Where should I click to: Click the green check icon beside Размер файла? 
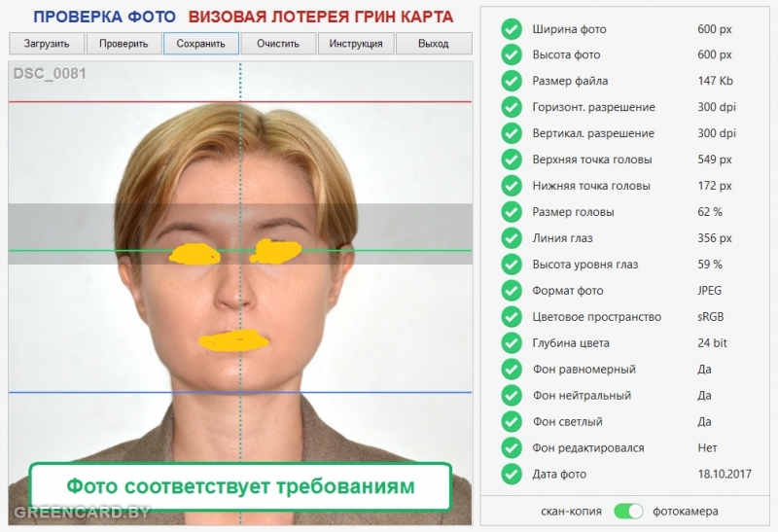(x=512, y=81)
